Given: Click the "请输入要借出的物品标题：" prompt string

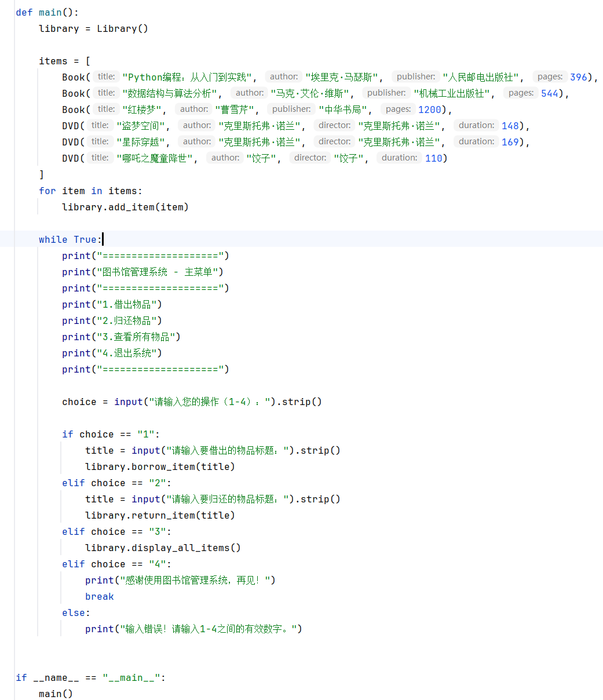Looking at the screenshot, I should [x=228, y=450].
